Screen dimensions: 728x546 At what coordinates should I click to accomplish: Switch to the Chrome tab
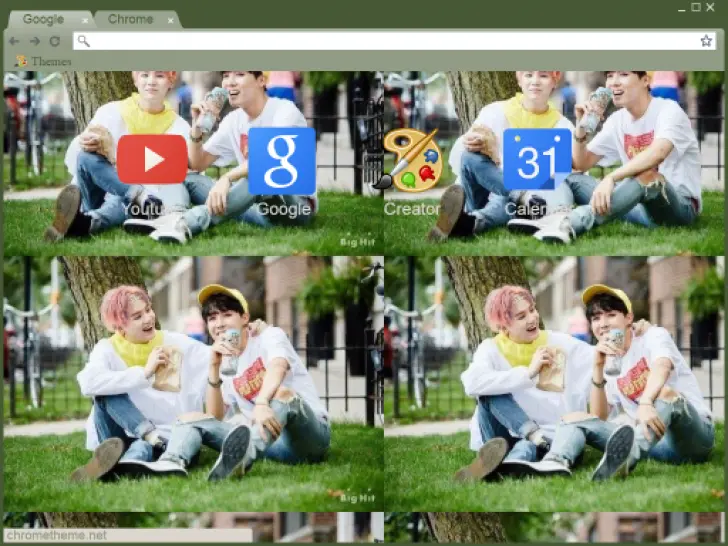(130, 19)
